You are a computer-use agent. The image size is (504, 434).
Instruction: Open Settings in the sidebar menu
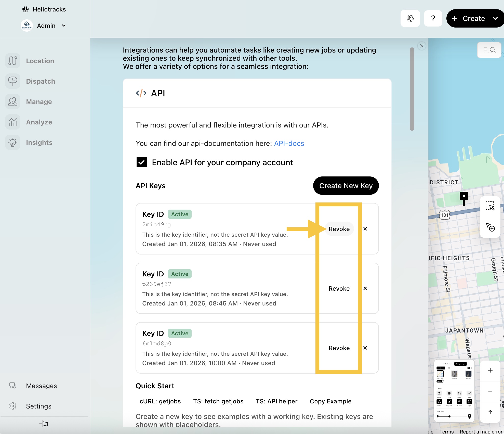pyautogui.click(x=38, y=406)
